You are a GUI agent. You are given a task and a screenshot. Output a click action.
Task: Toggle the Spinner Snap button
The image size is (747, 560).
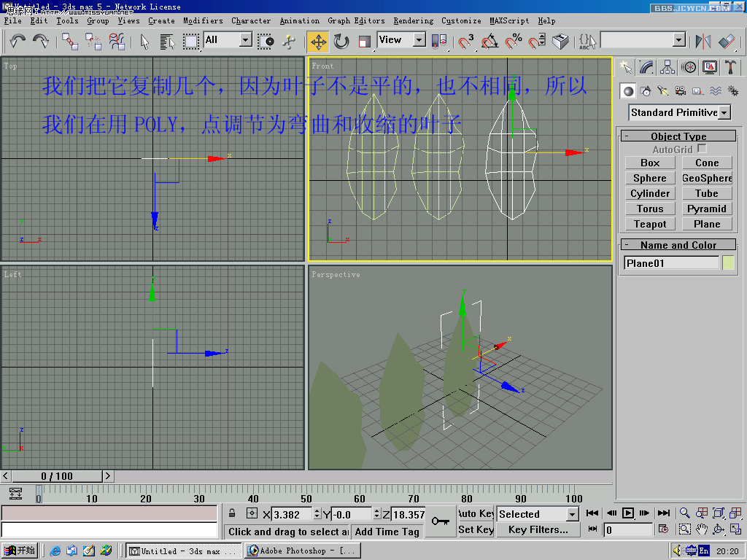pos(537,42)
